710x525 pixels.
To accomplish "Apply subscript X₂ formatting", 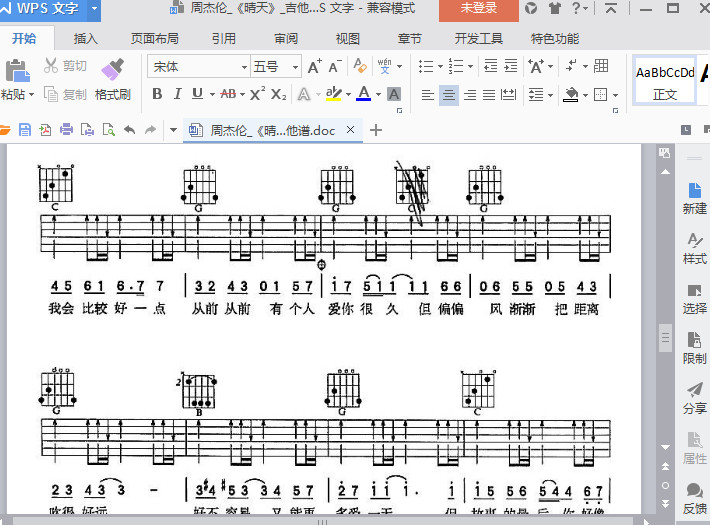I will [278, 94].
